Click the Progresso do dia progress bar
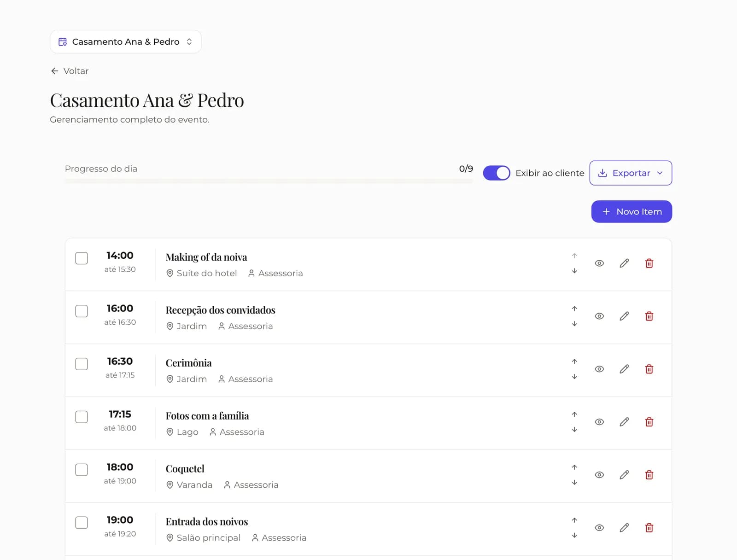The image size is (737, 560). tap(269, 181)
